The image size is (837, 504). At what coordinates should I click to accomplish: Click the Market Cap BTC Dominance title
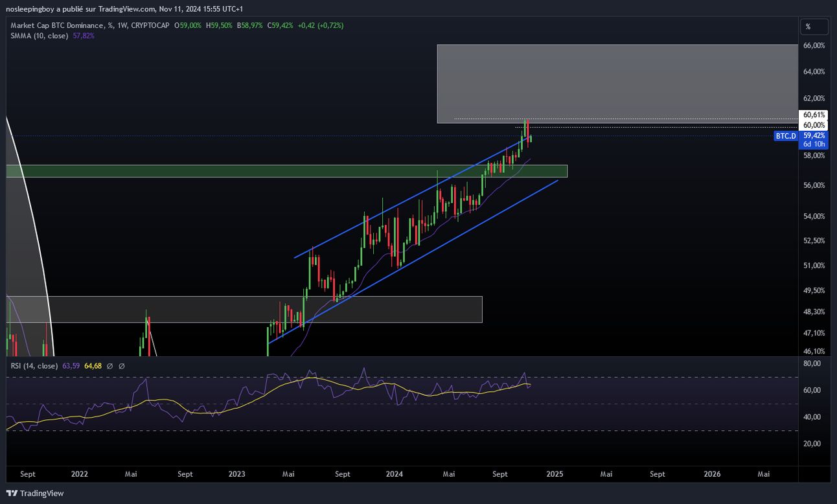[x=57, y=25]
